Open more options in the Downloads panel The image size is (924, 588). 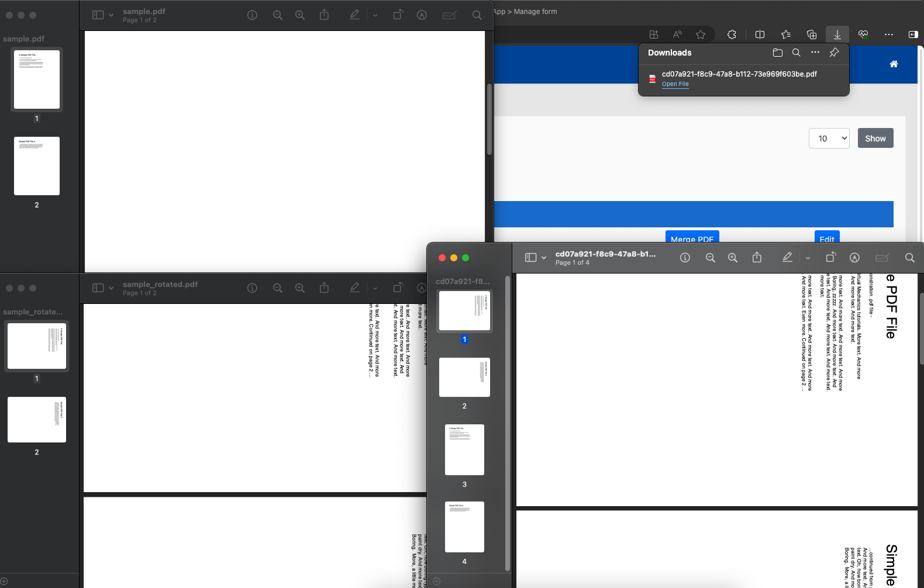click(x=815, y=53)
